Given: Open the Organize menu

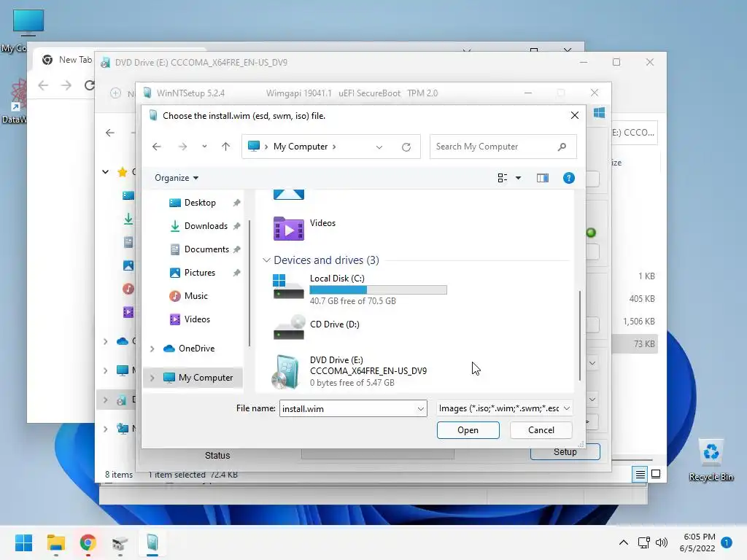Looking at the screenshot, I should click(177, 178).
